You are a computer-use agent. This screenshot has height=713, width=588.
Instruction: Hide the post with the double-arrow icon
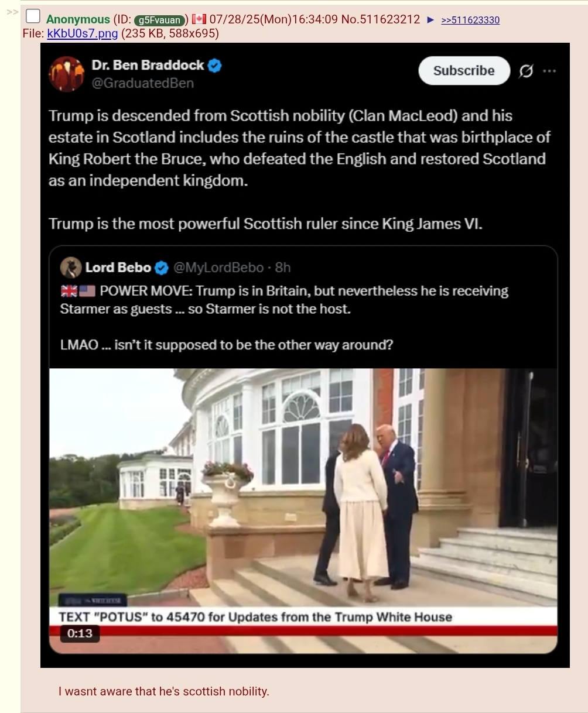pos(12,11)
